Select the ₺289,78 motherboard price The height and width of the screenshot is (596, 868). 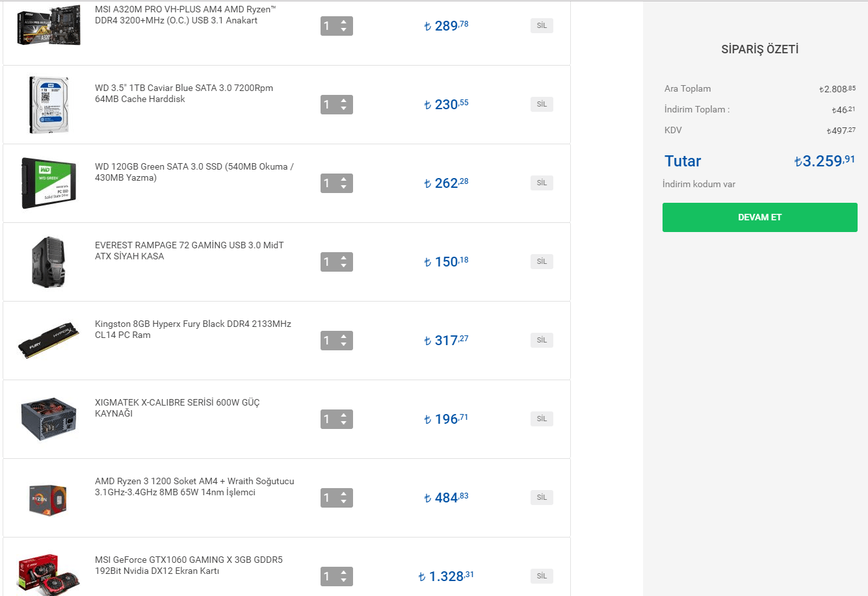point(446,26)
